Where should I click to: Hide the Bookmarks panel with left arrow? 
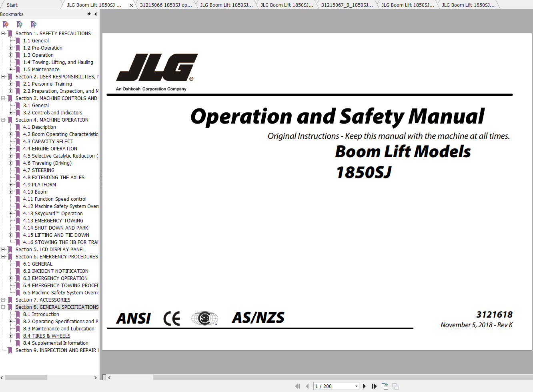(x=95, y=14)
